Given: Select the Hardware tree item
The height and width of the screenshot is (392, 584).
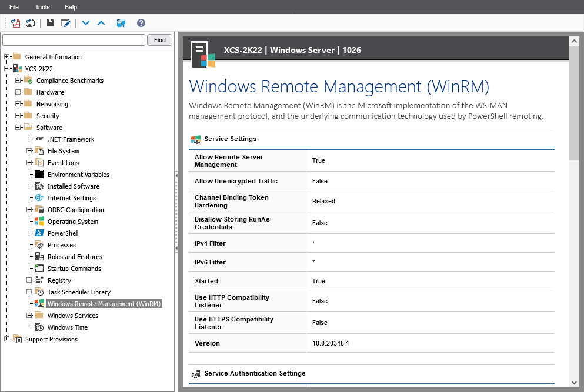Looking at the screenshot, I should [x=50, y=92].
